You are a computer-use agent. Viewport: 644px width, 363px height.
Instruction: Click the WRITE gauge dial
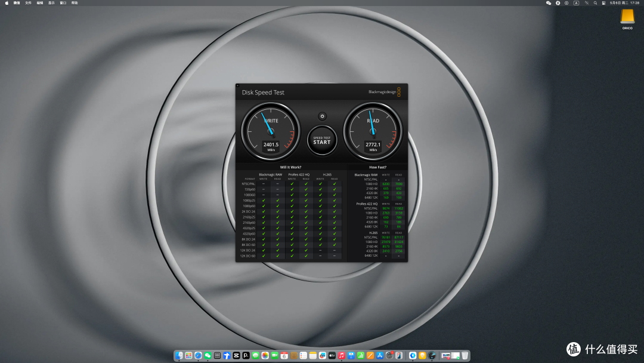(x=271, y=131)
